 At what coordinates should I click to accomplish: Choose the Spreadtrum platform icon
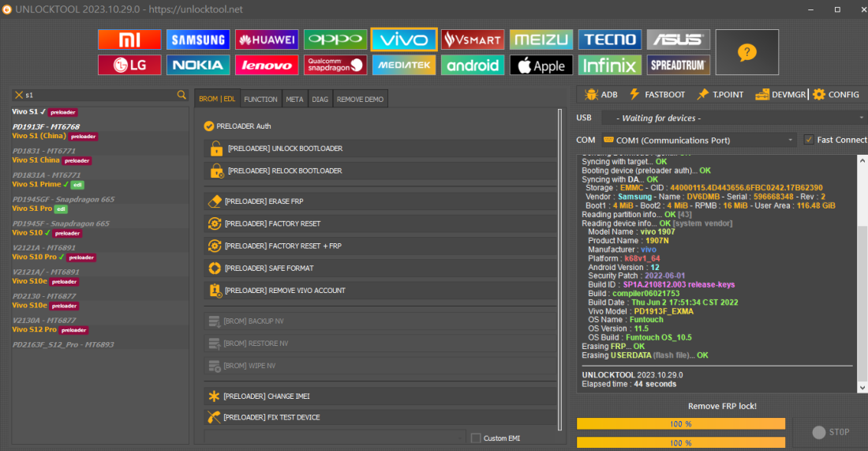click(679, 65)
